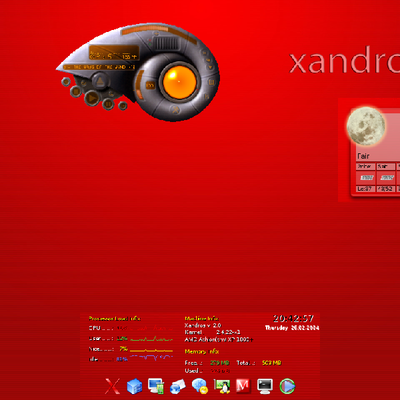Open the penguin picture icon in the dock
Image resolution: width=400 pixels, height=400 pixels.
coord(222,387)
